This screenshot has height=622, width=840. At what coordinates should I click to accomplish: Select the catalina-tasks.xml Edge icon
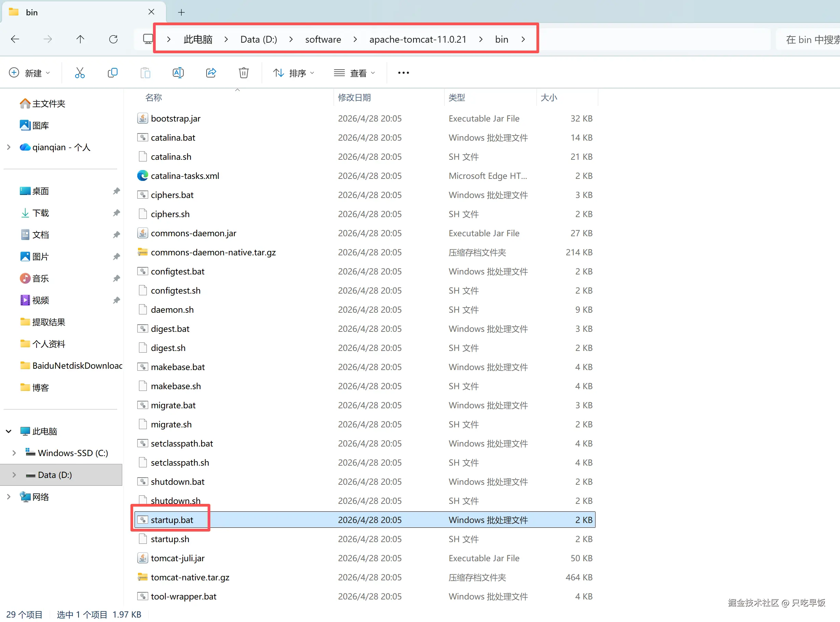[x=143, y=176]
